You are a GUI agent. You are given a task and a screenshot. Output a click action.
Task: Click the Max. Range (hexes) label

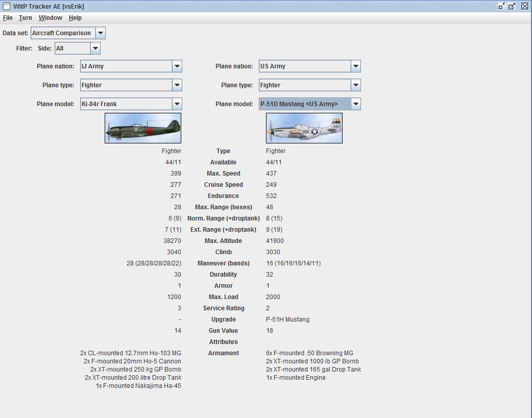(223, 207)
